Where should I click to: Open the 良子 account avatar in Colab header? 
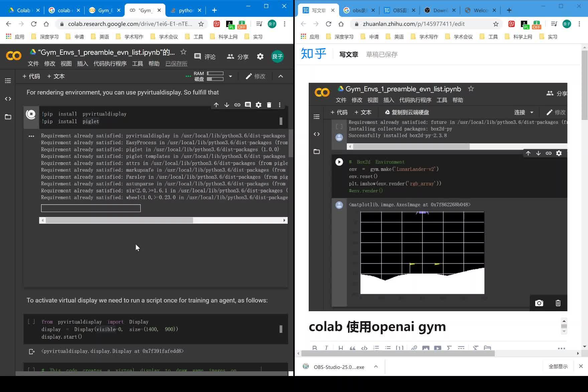pyautogui.click(x=277, y=56)
